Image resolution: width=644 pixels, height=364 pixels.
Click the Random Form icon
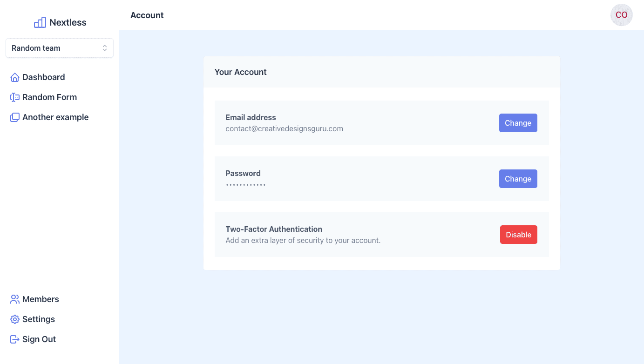[14, 97]
